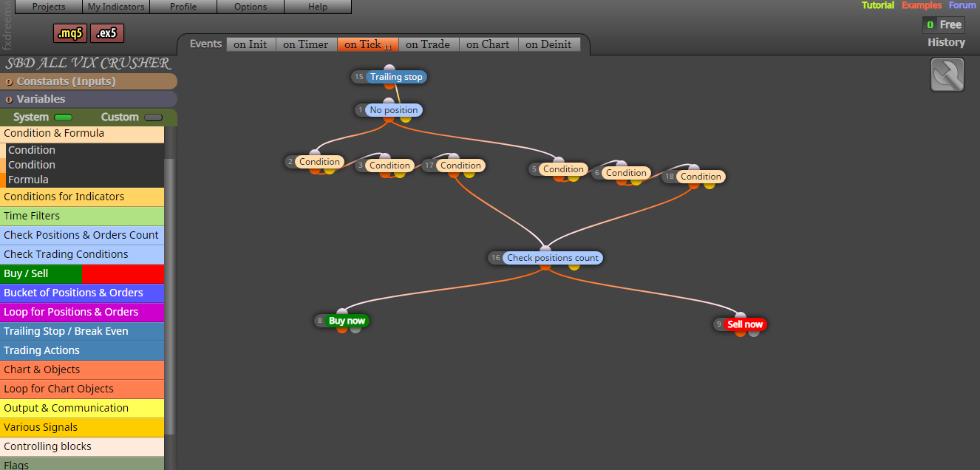
Task: Click yellow output connector of No position block
Action: pyautogui.click(x=406, y=117)
